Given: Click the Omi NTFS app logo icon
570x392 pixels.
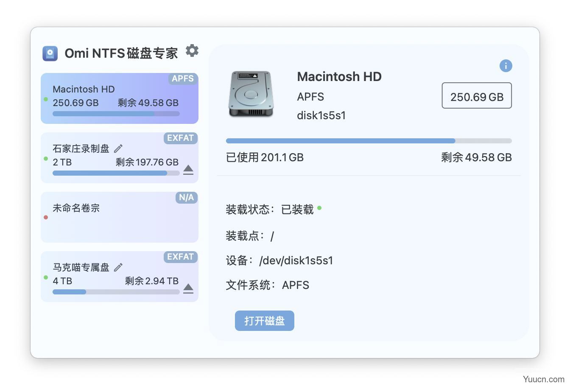Looking at the screenshot, I should [50, 53].
